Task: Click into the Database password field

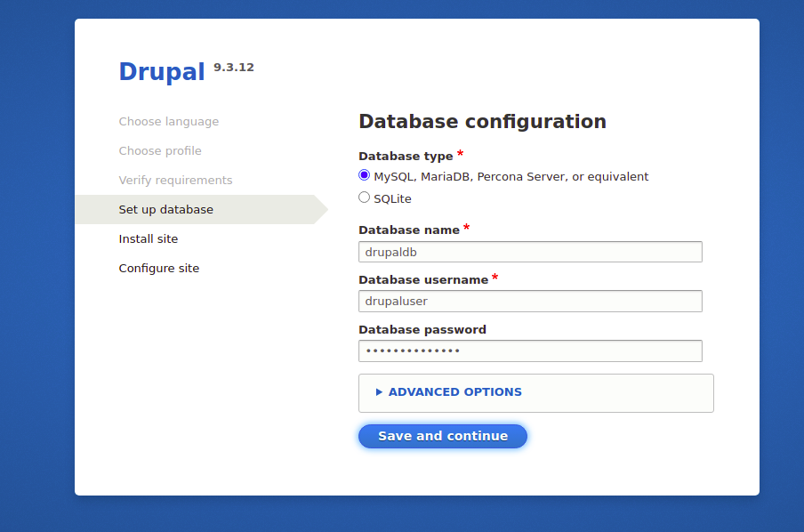Action: (530, 351)
